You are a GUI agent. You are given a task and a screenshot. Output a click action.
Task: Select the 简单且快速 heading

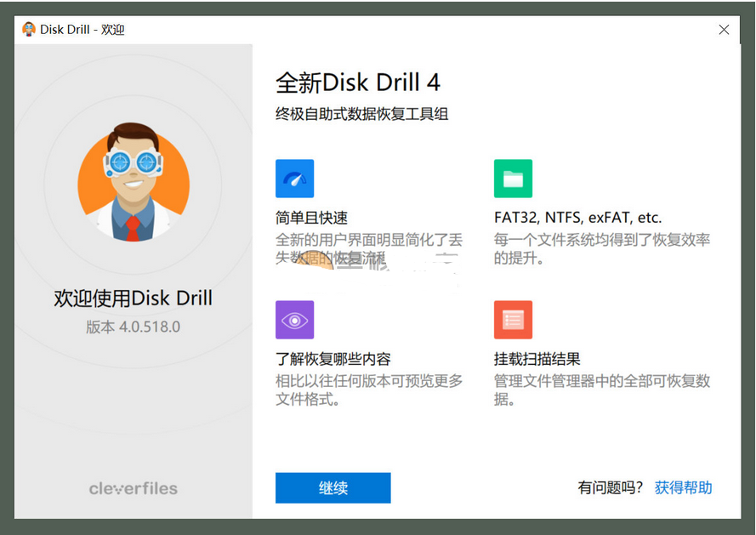(x=311, y=218)
